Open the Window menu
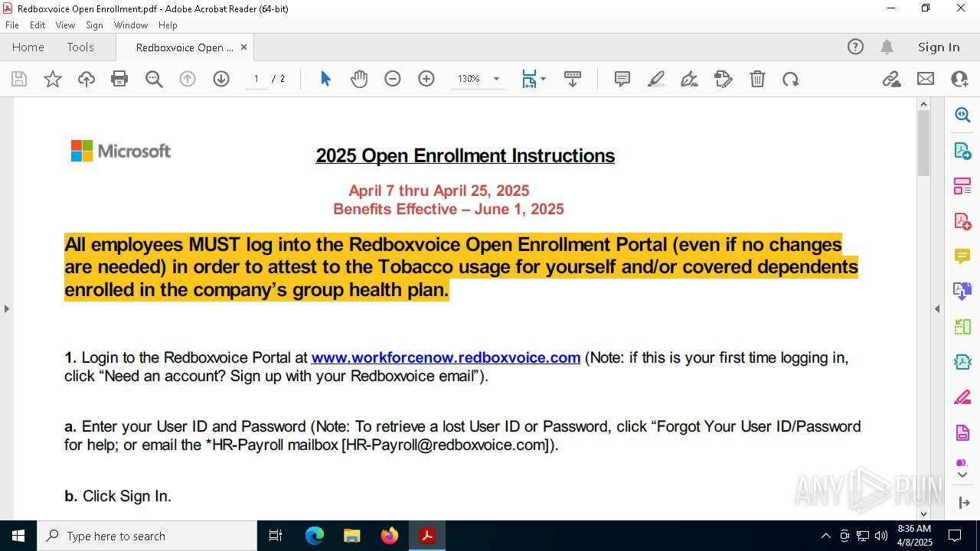The width and height of the screenshot is (980, 551). 131,24
